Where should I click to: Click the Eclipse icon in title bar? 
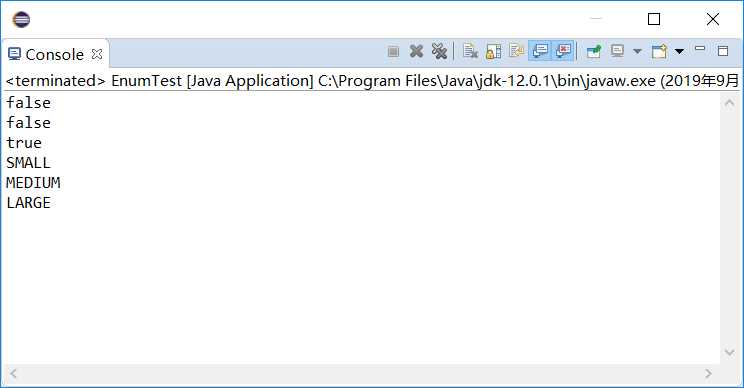coord(21,19)
